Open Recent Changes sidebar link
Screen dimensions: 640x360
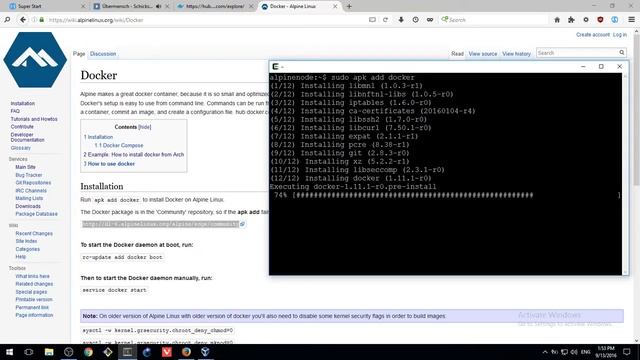pyautogui.click(x=34, y=233)
